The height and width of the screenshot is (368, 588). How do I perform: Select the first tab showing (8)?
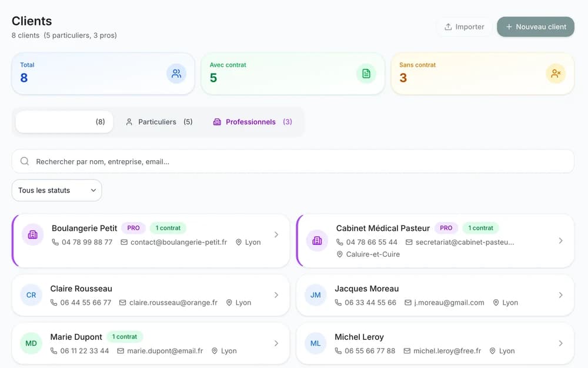pos(64,122)
